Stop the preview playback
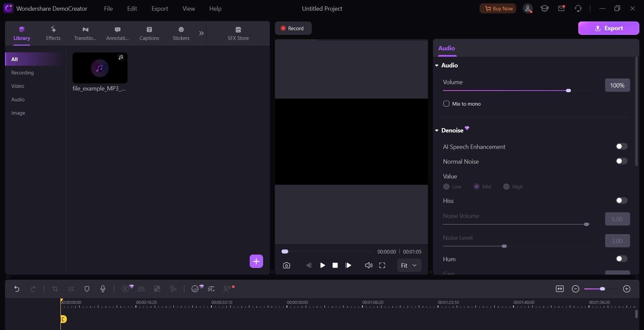644x330 pixels. (x=335, y=265)
